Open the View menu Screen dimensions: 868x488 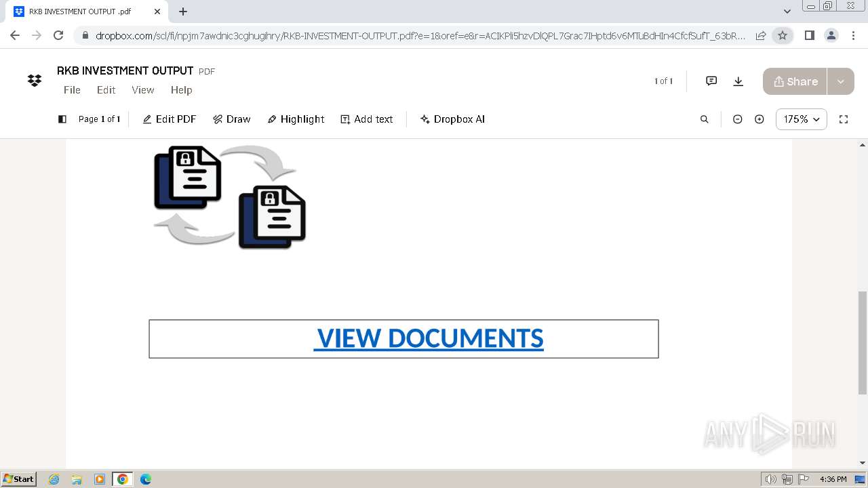click(x=142, y=89)
